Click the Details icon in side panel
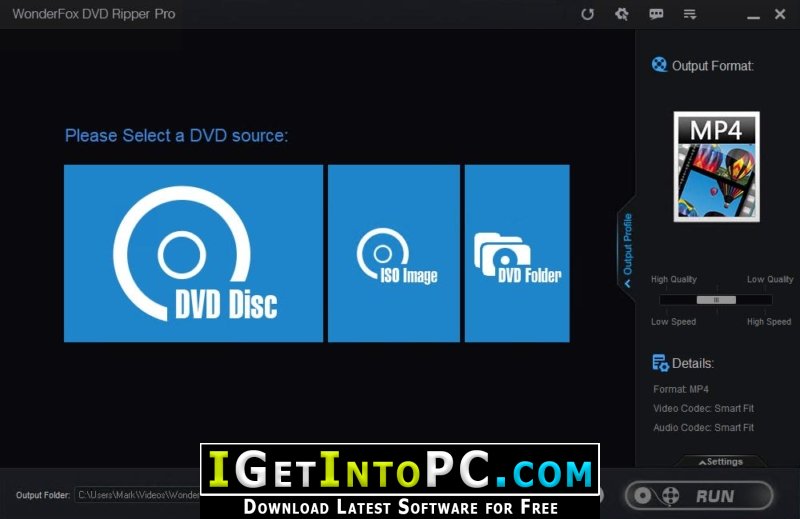Viewport: 800px width, 519px height. click(x=660, y=363)
